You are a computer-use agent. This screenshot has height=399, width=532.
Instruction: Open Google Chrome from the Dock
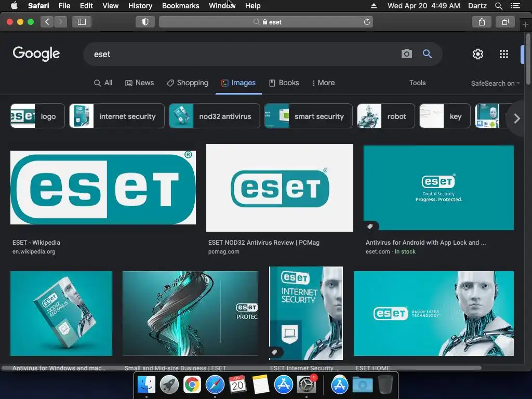pyautogui.click(x=192, y=385)
